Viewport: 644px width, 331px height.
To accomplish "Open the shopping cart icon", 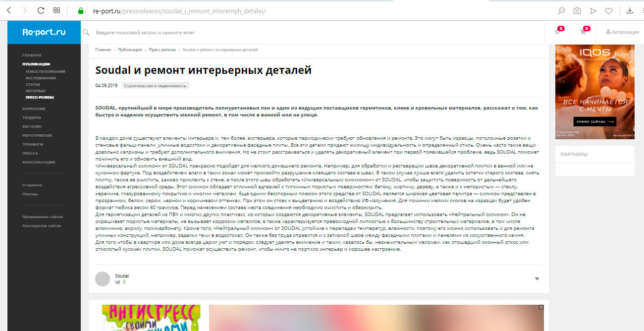I will click(x=583, y=32).
